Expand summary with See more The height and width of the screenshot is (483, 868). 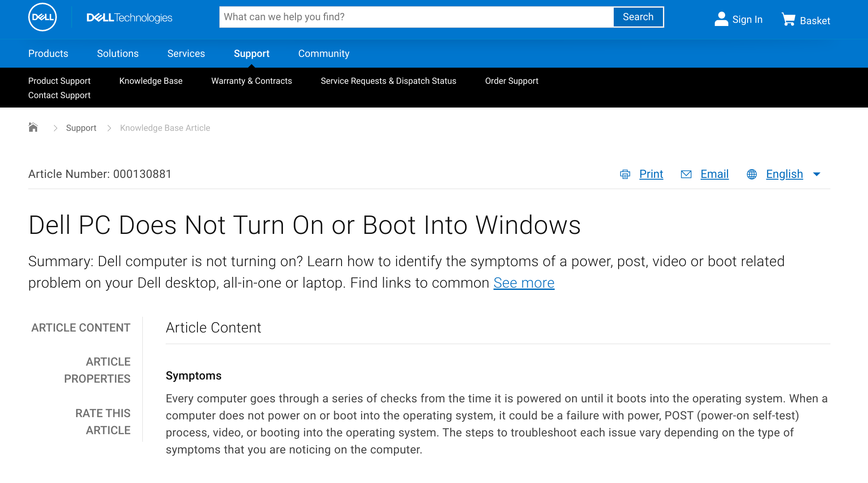click(524, 283)
